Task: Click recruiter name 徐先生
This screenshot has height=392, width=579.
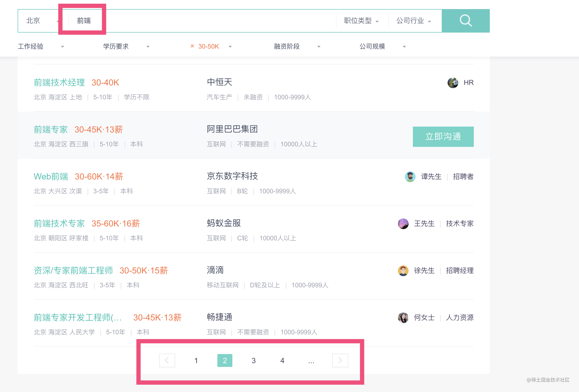Action: (x=424, y=271)
